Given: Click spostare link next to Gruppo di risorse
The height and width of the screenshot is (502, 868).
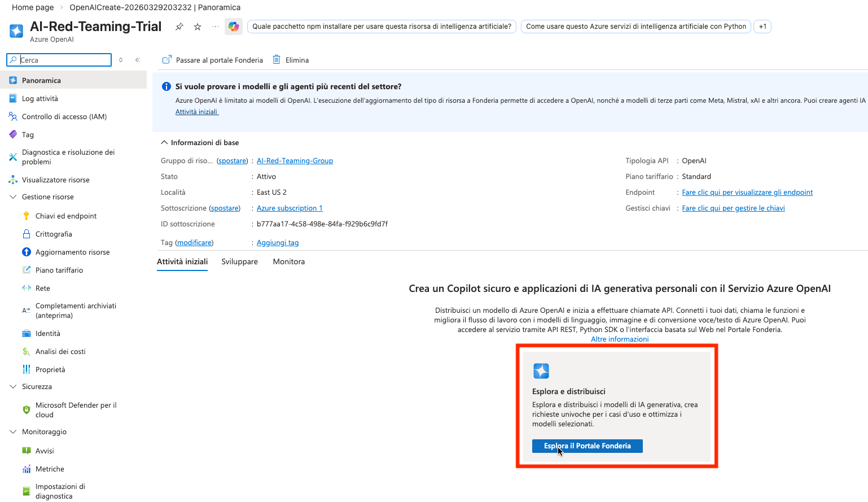Looking at the screenshot, I should tap(233, 161).
